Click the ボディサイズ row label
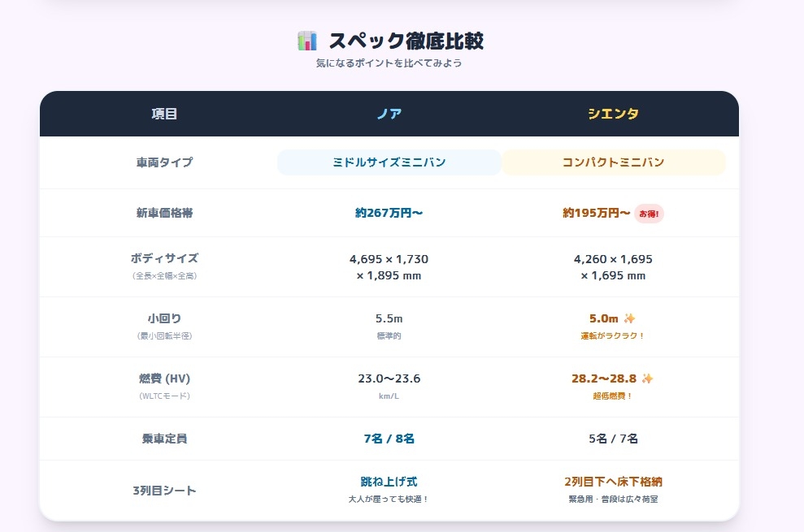Viewport: 804px width, 532px height. pos(164,258)
